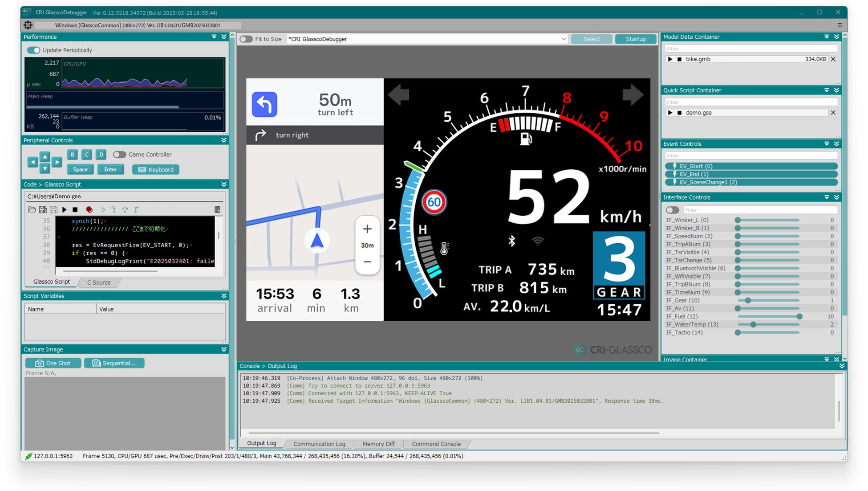868x491 pixels.
Task: Remove demo.gse from Quick Script Container
Action: point(833,113)
